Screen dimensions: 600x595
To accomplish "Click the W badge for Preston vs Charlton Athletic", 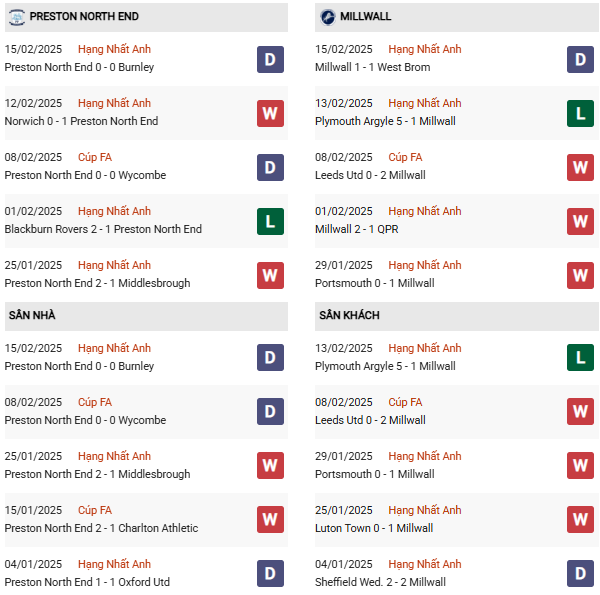I will [270, 519].
